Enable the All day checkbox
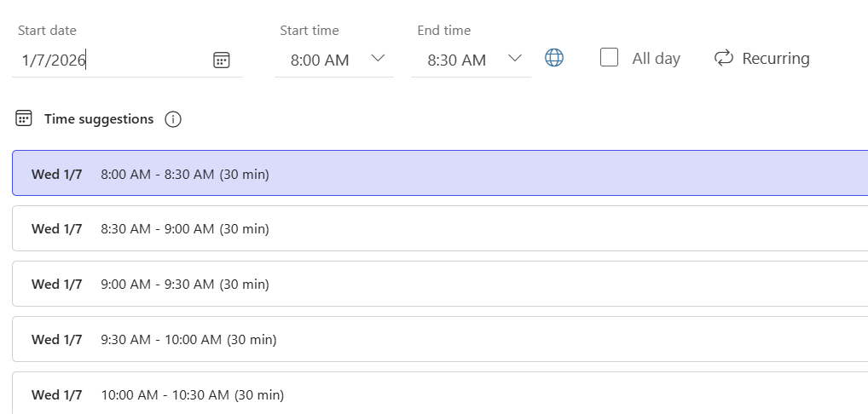 point(609,58)
